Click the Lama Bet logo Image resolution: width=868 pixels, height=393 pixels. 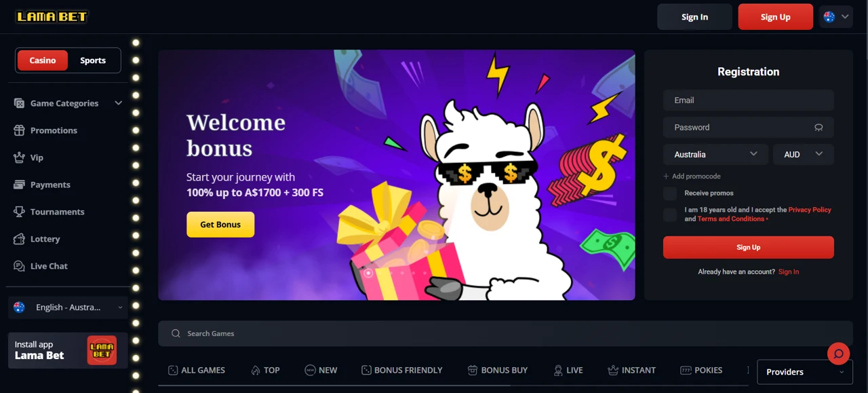(52, 16)
